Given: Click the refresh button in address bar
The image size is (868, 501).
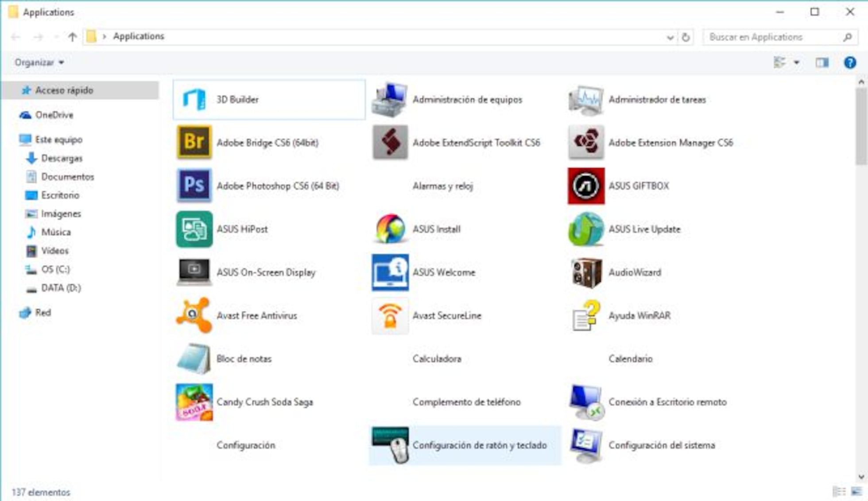Looking at the screenshot, I should coord(686,37).
